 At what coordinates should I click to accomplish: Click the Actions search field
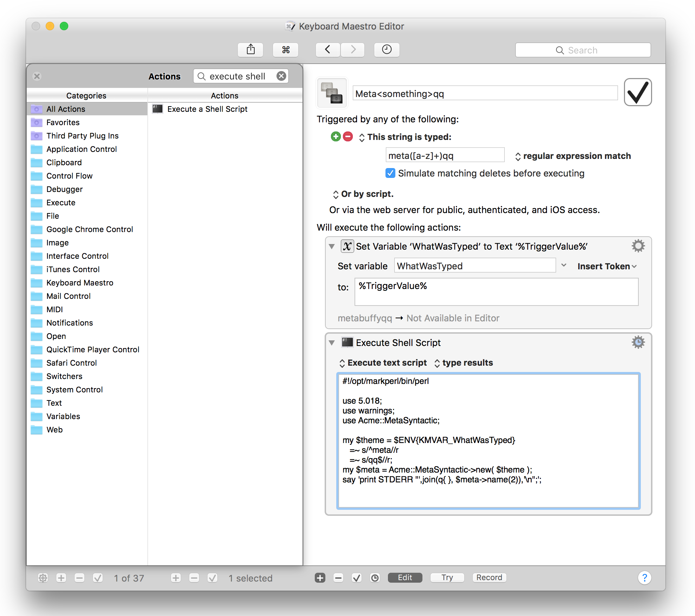coord(241,76)
